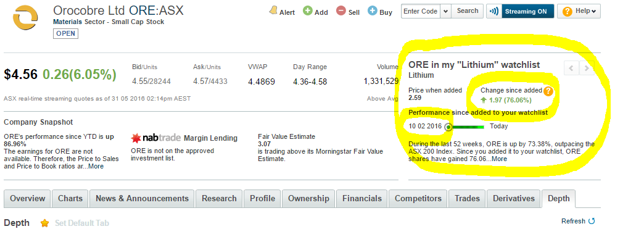644x229 pixels.
Task: Click the Alert bell icon
Action: point(273,11)
